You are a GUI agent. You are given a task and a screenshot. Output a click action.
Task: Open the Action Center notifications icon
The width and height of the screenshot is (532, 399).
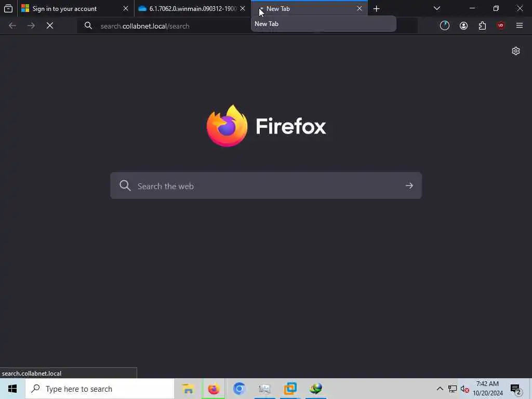(515, 389)
